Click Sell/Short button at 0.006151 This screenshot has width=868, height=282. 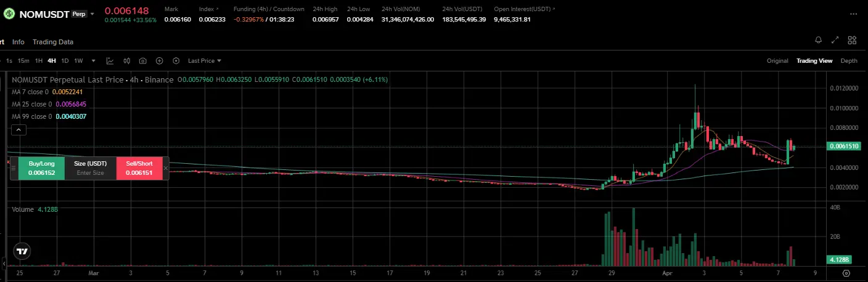139,168
